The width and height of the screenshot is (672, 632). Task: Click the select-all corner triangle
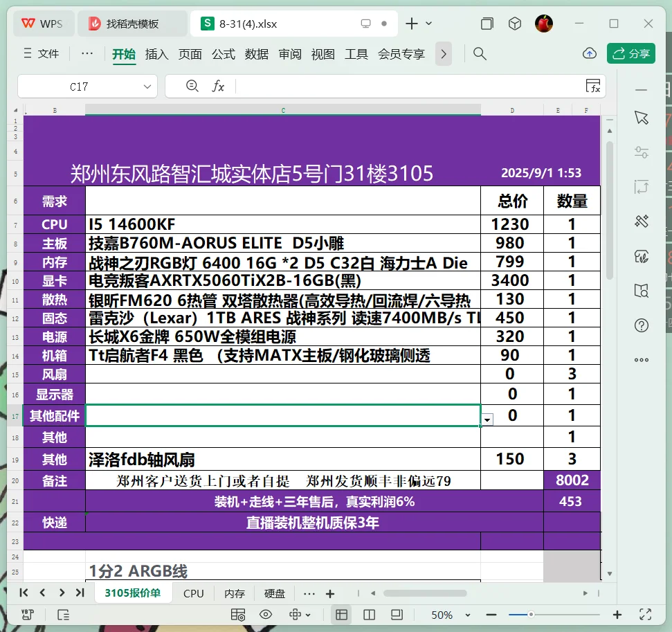coord(15,110)
